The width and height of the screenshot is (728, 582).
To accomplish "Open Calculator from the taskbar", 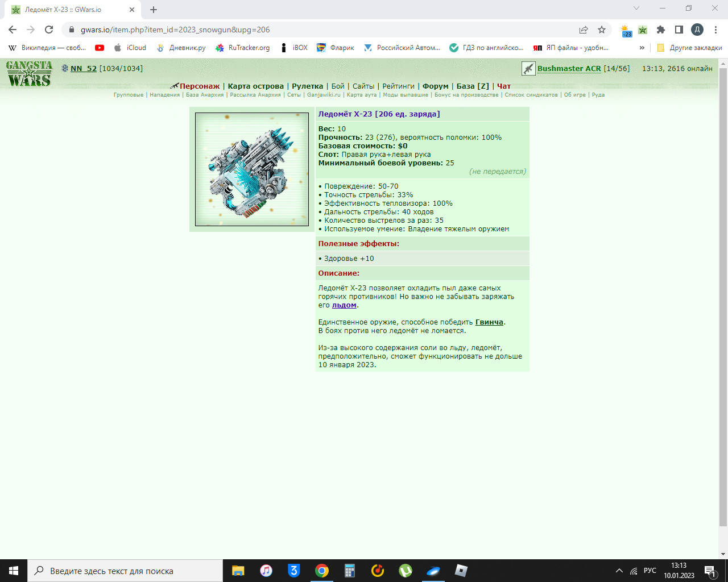I will 350,571.
